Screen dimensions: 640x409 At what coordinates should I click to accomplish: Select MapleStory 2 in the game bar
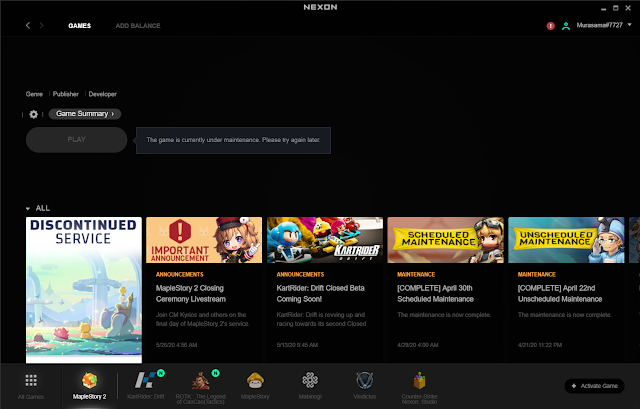point(89,384)
